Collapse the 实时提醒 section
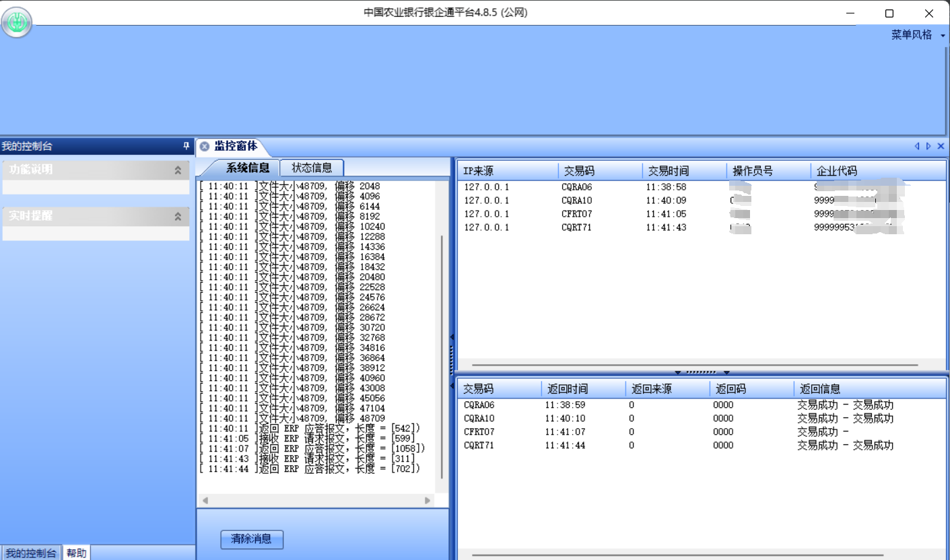 click(x=178, y=217)
